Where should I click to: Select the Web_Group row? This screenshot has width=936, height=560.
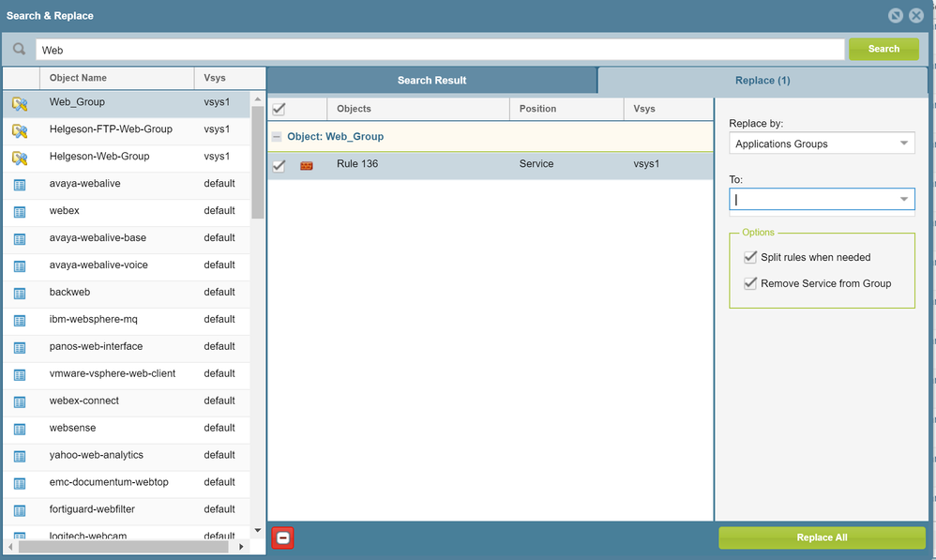coord(127,102)
